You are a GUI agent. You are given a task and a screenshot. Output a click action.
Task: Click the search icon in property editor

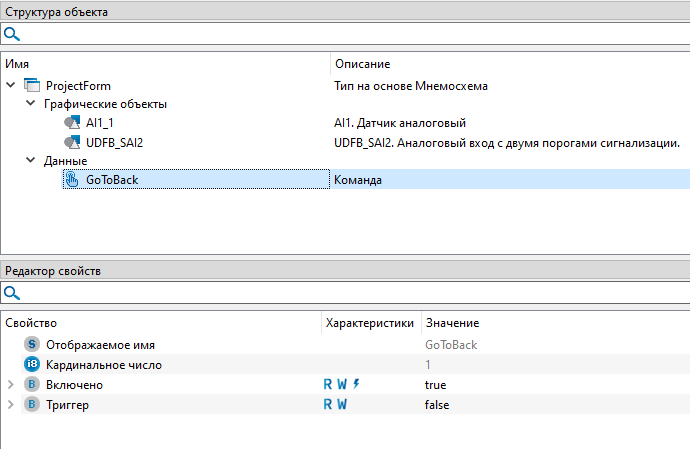coord(11,293)
